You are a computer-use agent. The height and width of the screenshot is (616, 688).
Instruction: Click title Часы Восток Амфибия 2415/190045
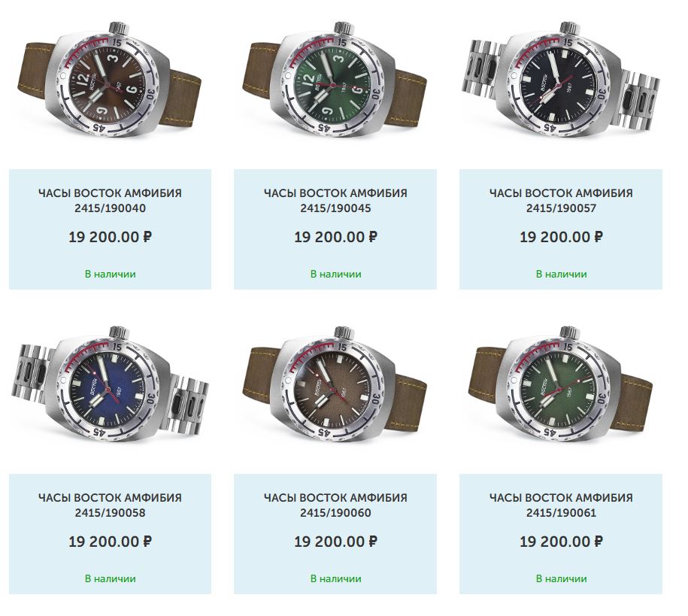point(335,200)
